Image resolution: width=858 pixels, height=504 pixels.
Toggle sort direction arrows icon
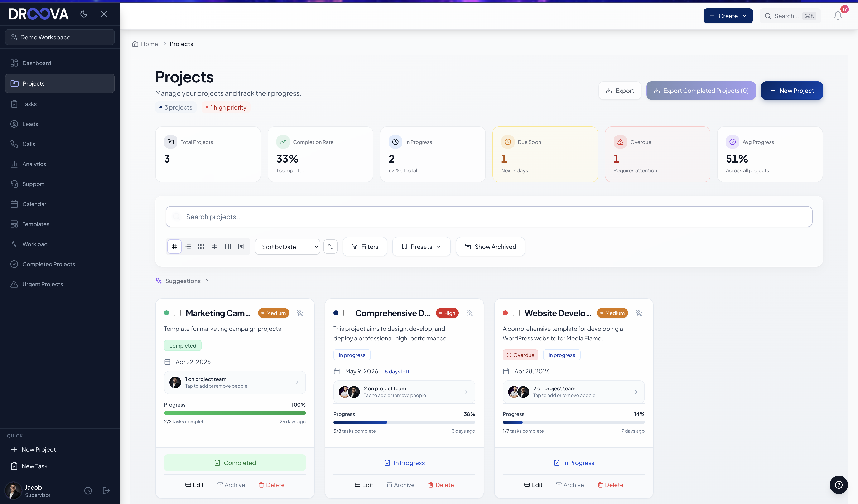330,246
